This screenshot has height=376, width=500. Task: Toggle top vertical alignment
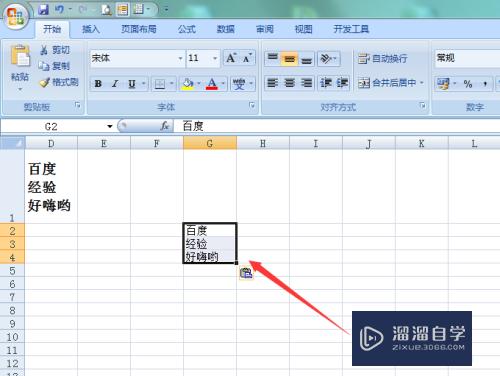[x=273, y=59]
